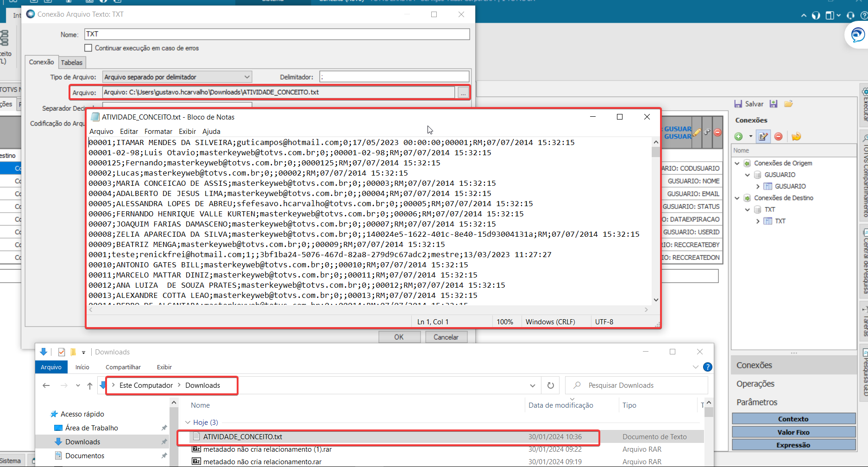Image resolution: width=868 pixels, height=467 pixels.
Task: Click the help question mark in the top bar
Action: point(864,15)
